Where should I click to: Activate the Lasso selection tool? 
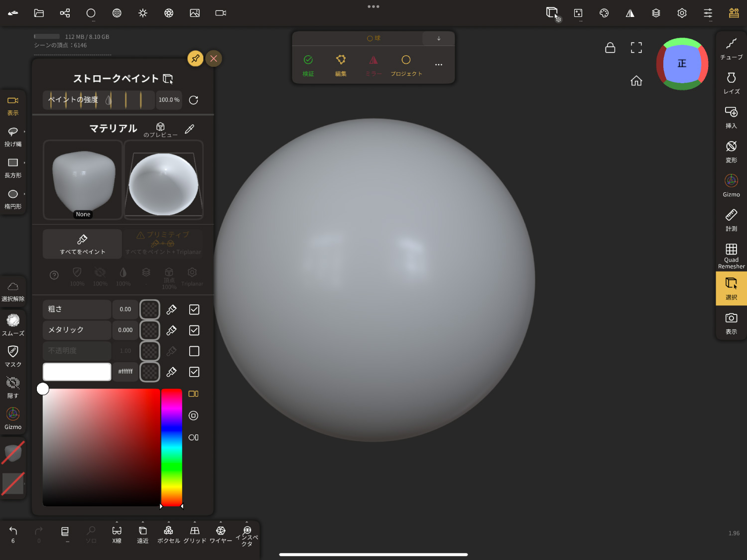tap(13, 136)
